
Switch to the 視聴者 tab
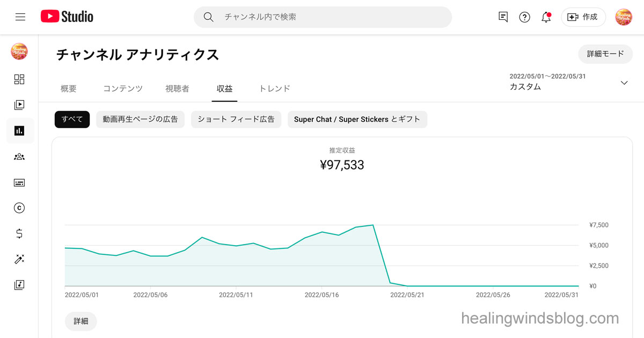coord(177,89)
